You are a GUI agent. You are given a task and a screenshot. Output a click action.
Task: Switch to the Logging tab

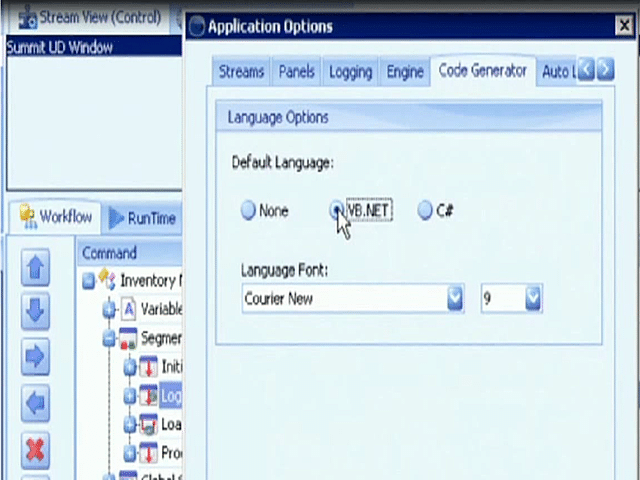[351, 72]
